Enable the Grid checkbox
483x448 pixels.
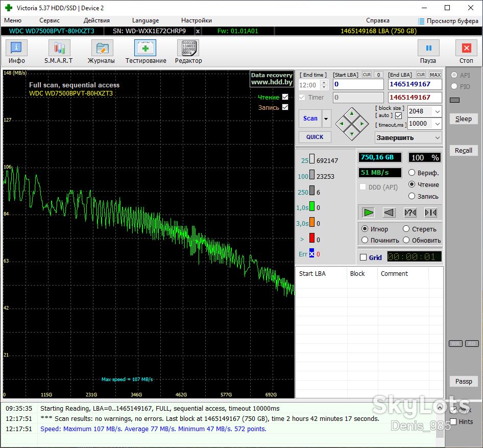(364, 257)
